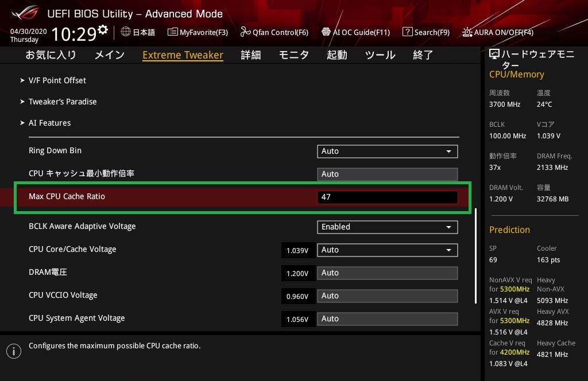Click the CPU キャッシュ最小動作倍率 Auto field

tap(388, 174)
